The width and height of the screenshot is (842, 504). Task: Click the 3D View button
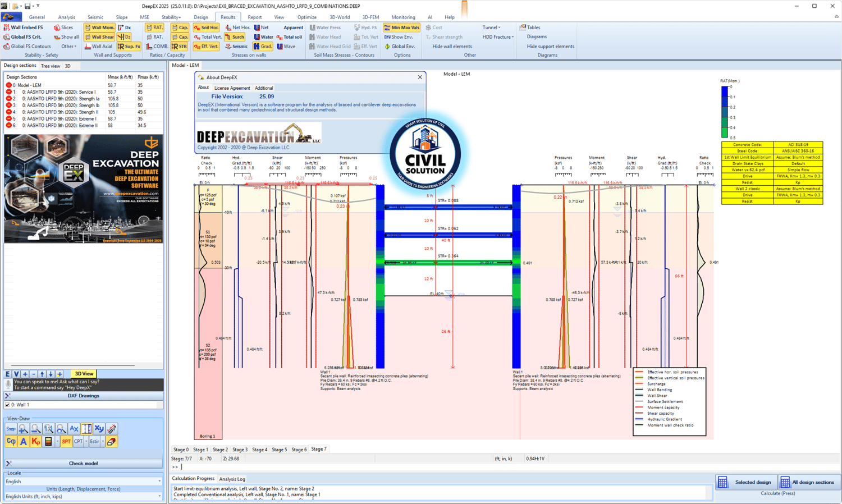(84, 374)
